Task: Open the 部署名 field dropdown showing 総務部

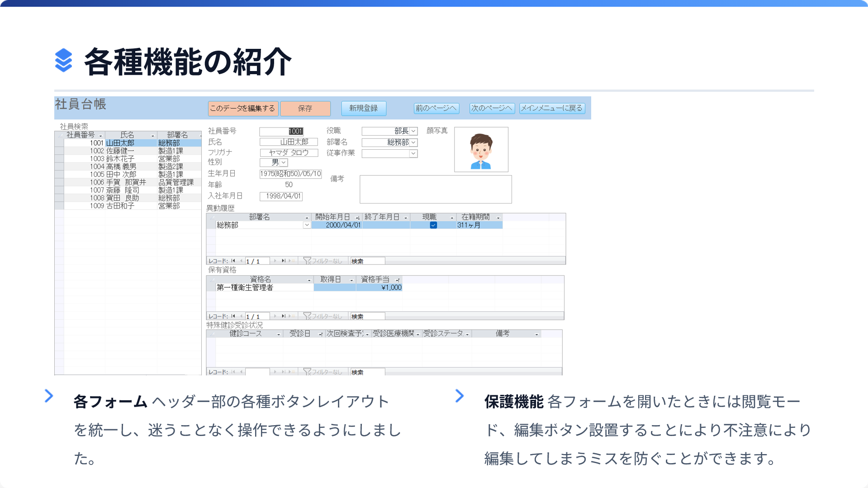Action: point(413,142)
